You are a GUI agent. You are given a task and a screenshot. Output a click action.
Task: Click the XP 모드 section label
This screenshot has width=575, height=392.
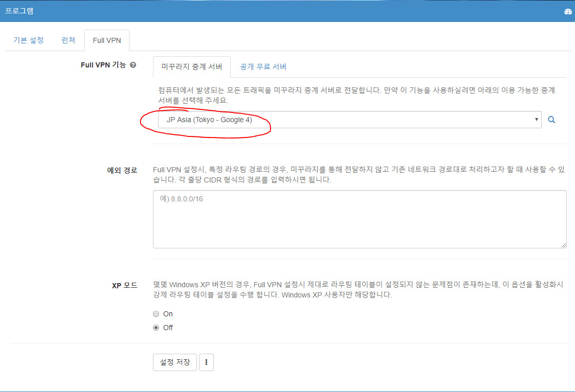[124, 286]
